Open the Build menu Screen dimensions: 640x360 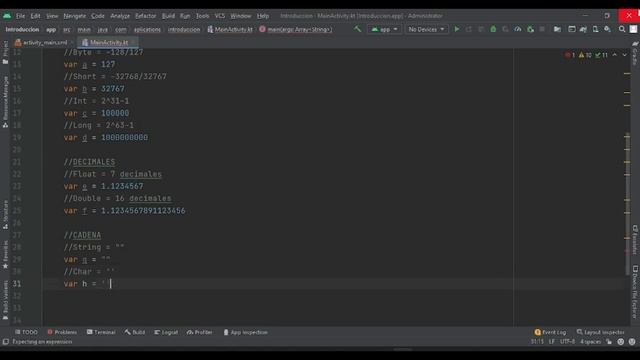[168, 16]
